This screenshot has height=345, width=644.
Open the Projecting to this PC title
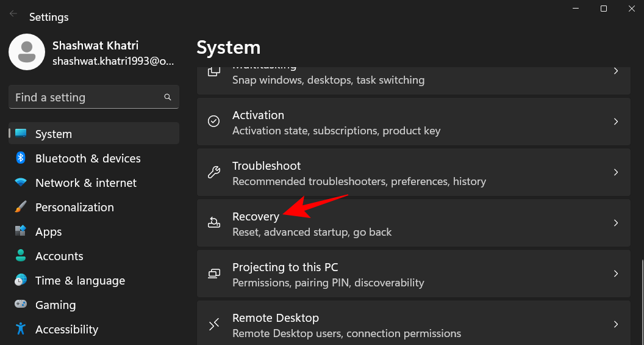click(285, 267)
